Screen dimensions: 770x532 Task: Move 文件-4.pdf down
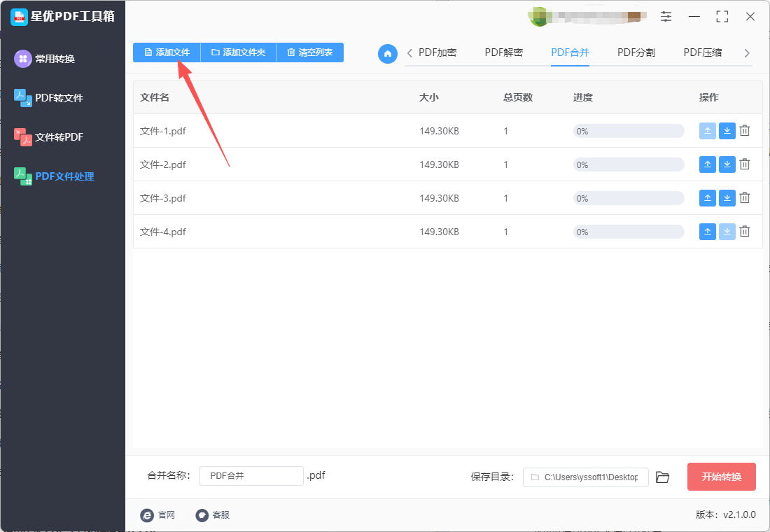tap(727, 232)
